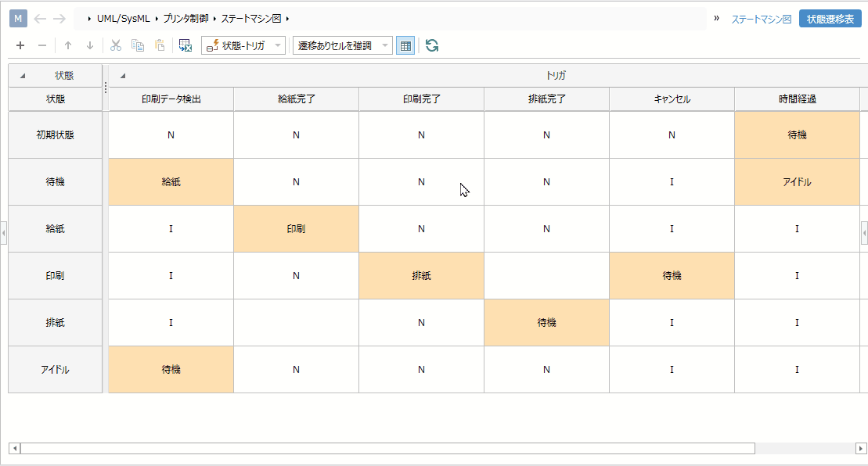Click the キャンセル column header
The image size is (868, 466).
tap(672, 99)
